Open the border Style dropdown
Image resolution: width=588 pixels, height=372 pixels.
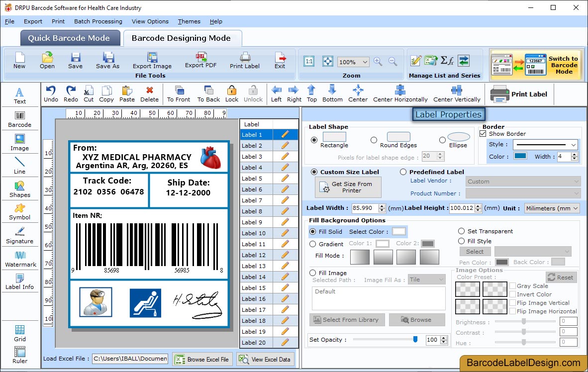pyautogui.click(x=574, y=144)
